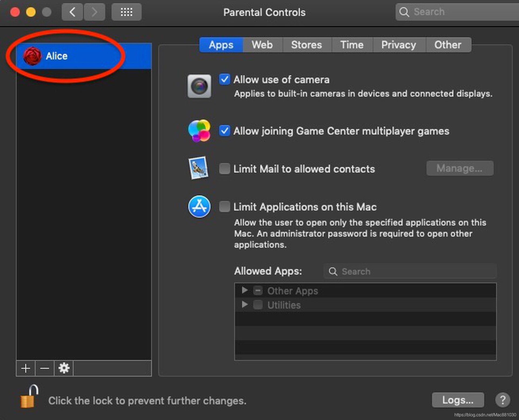Enable Limit Applications on this Mac
519x420 pixels.
coord(224,207)
